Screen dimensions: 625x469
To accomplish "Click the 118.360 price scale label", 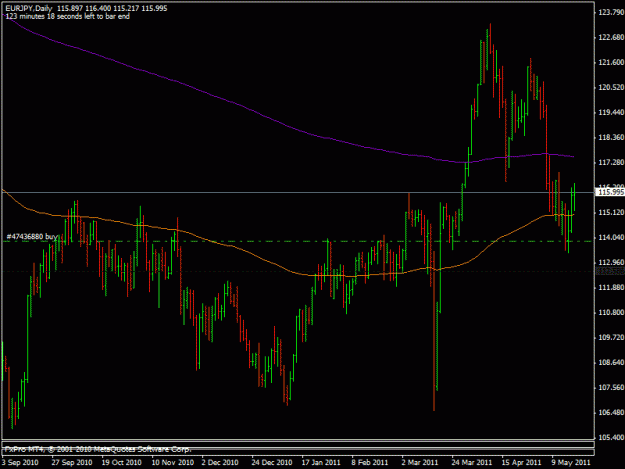I will pyautogui.click(x=611, y=137).
